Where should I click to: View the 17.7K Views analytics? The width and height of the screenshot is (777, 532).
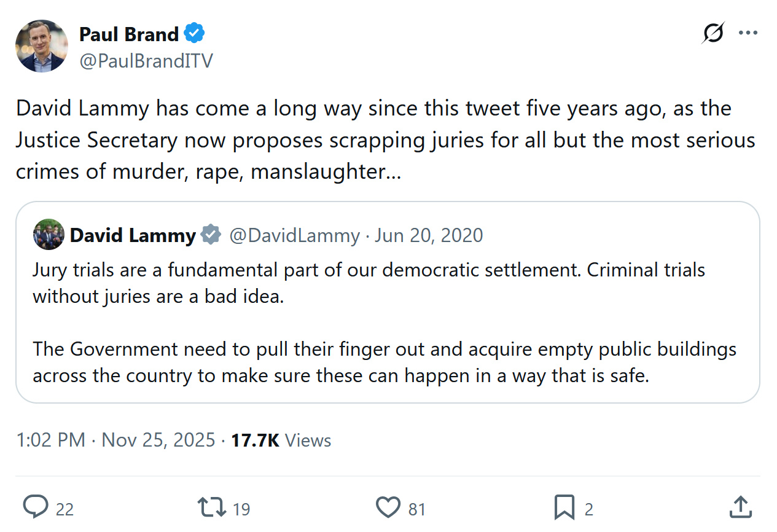281,440
